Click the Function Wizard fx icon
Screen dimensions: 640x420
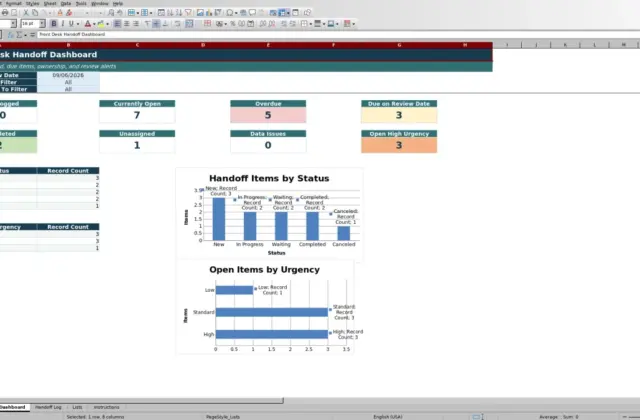coord(11,35)
